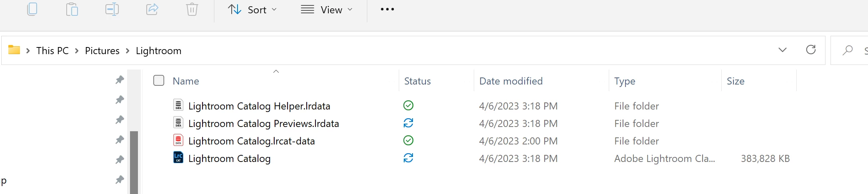Viewport: 868px width, 194px height.
Task: Click the Copy toolbar icon
Action: (32, 9)
